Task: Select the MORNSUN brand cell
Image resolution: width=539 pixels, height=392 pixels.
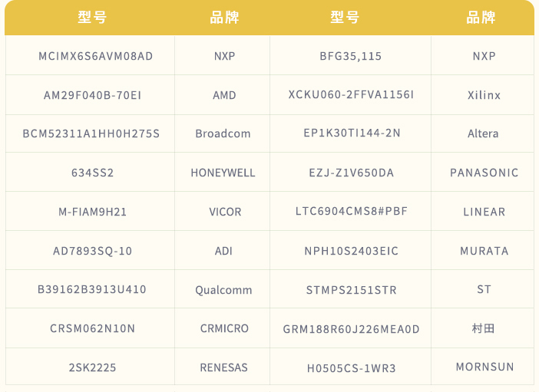Action: point(484,367)
